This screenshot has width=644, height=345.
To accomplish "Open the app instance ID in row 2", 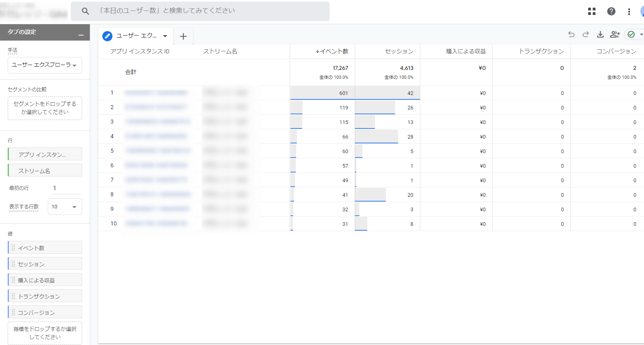I will point(156,107).
